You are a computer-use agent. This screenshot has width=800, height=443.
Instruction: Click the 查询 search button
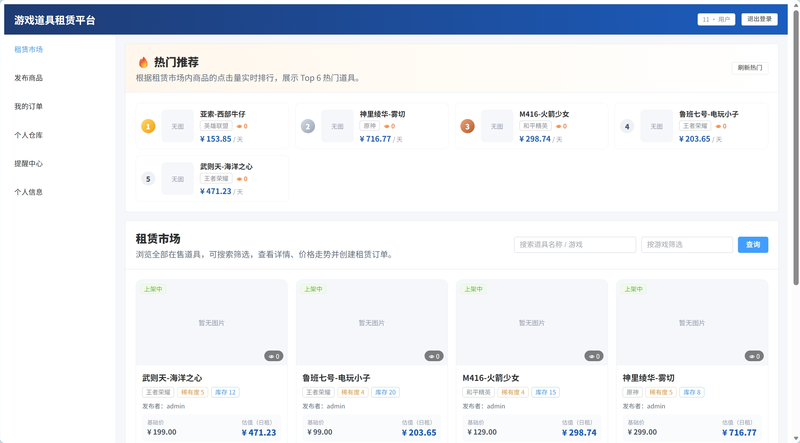click(753, 244)
